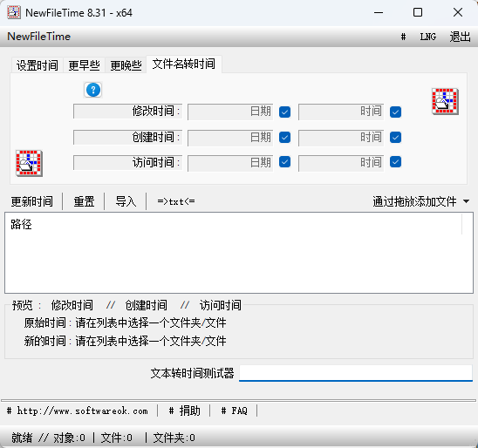This screenshot has height=448, width=478.
Task: Click the # 捐助 link
Action: 184,411
